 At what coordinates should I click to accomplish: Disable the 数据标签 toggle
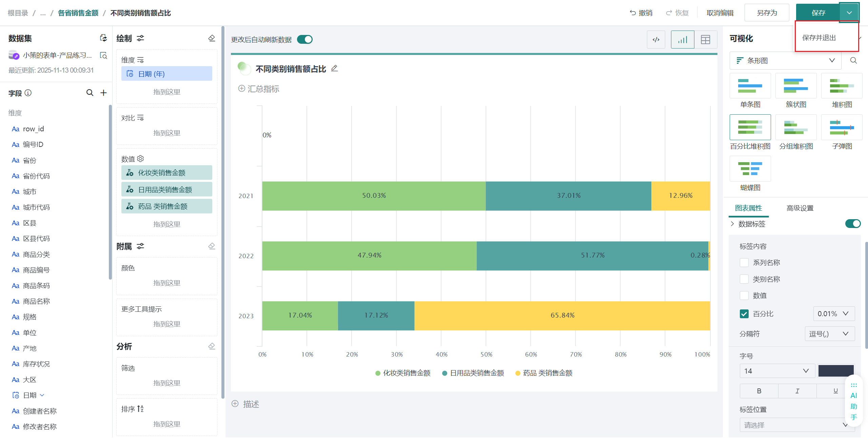pos(852,224)
